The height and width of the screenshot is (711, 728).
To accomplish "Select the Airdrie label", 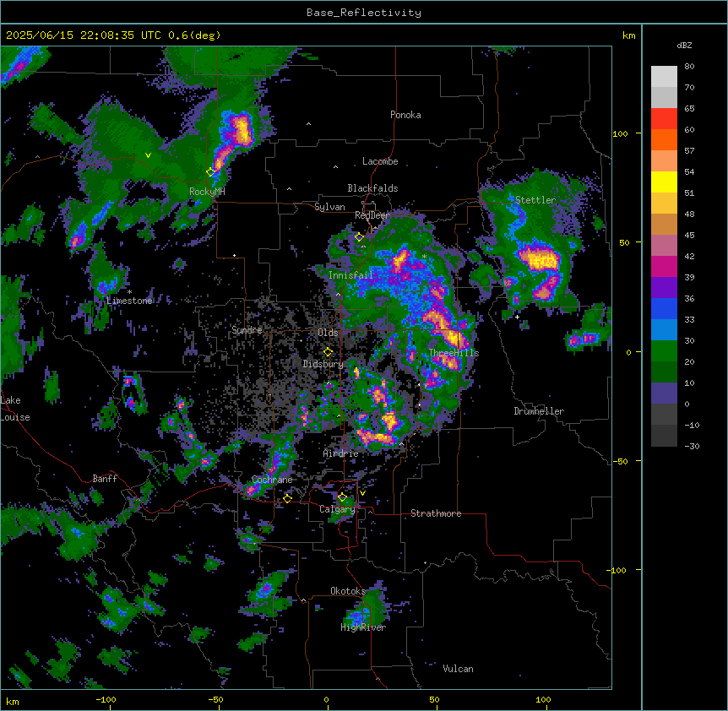I will 341,453.
